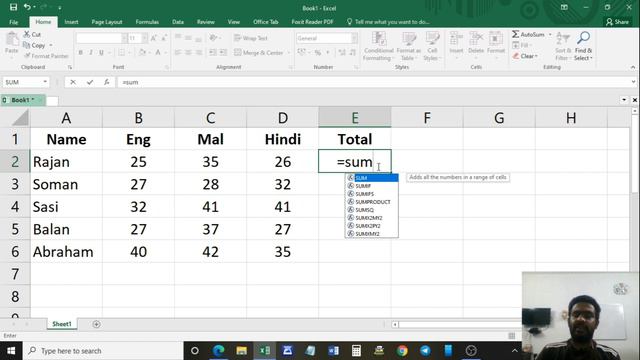Screen dimensions: 640x360
Task: Open the File tab
Action: [13, 22]
